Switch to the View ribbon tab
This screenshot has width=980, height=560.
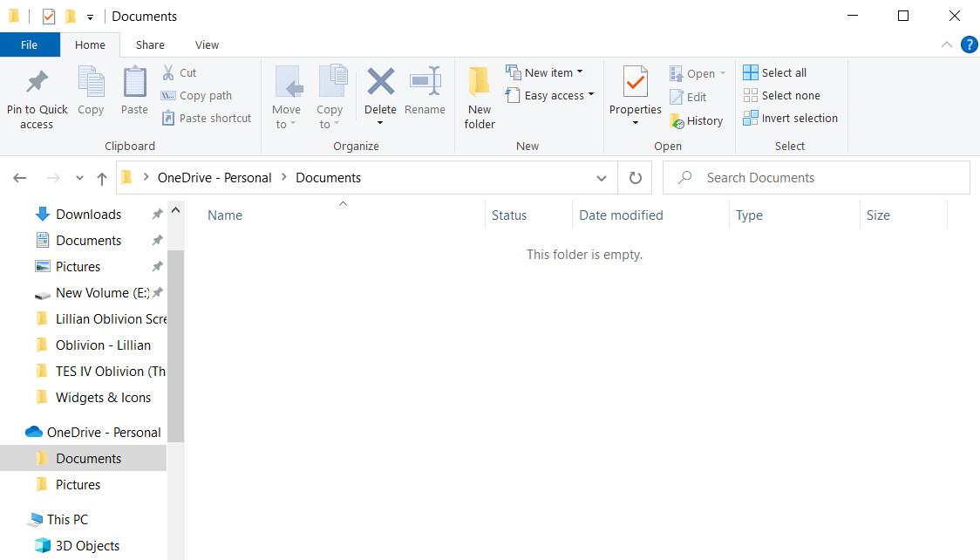pos(207,44)
